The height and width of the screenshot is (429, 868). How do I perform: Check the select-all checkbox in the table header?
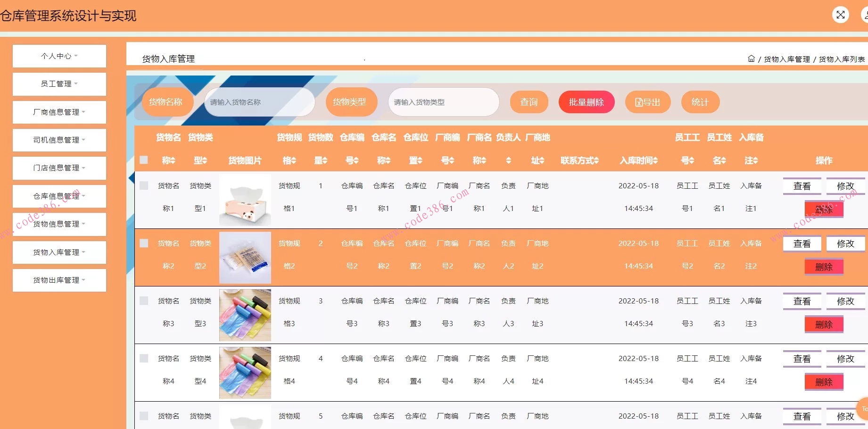[144, 160]
